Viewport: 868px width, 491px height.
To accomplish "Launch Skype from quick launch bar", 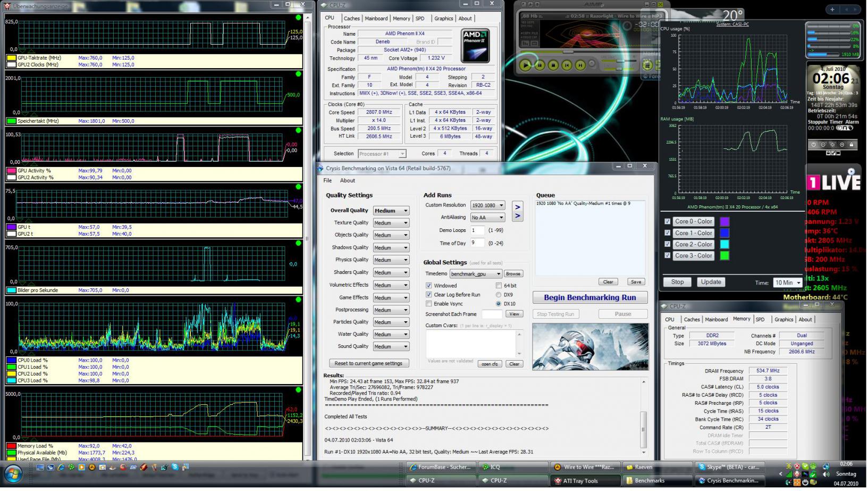I will tap(175, 467).
